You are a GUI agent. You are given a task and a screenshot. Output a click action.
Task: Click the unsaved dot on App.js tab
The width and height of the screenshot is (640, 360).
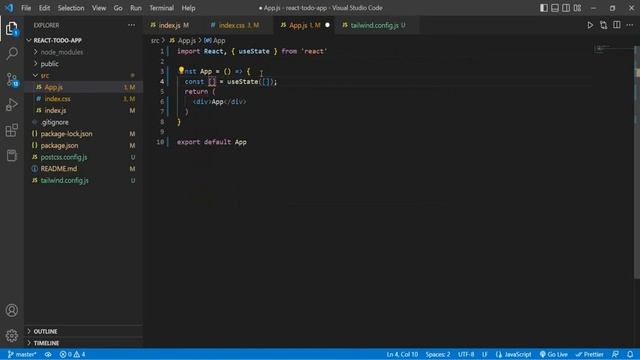pyautogui.click(x=327, y=25)
